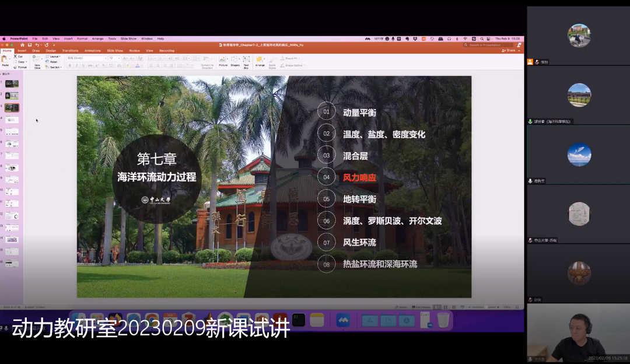Click the Reset slide button
The image size is (630, 364).
[53, 62]
